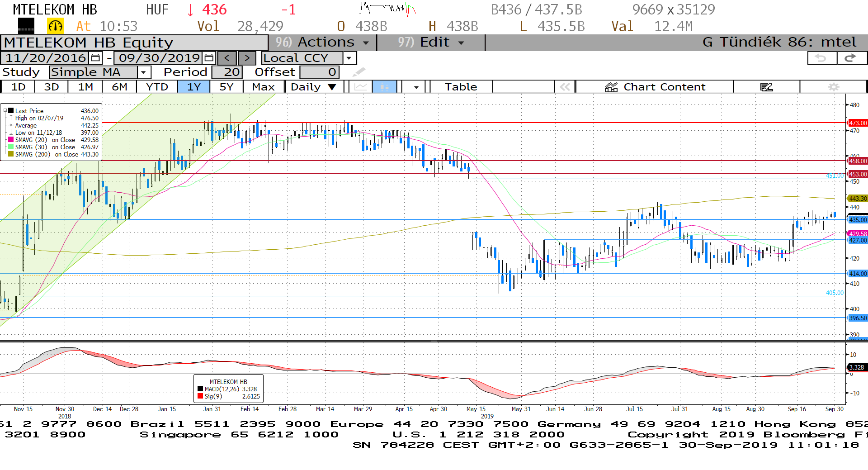The image size is (868, 470).
Task: Click the Chart Content chart icon
Action: point(611,87)
